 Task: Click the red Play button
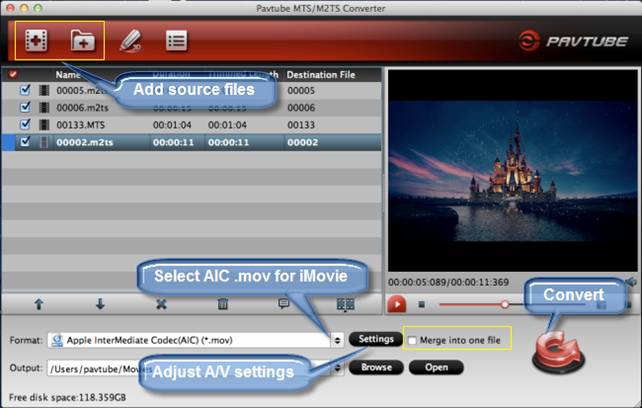396,304
